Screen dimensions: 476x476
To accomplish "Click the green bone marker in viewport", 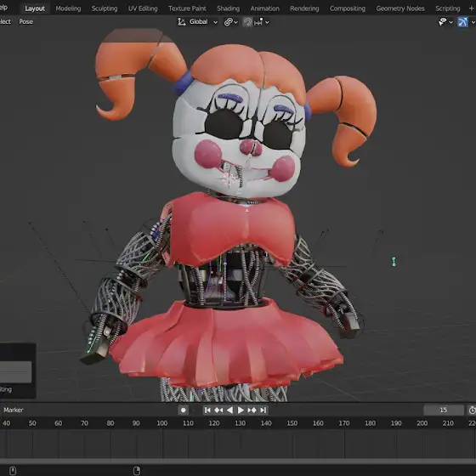I will (394, 262).
